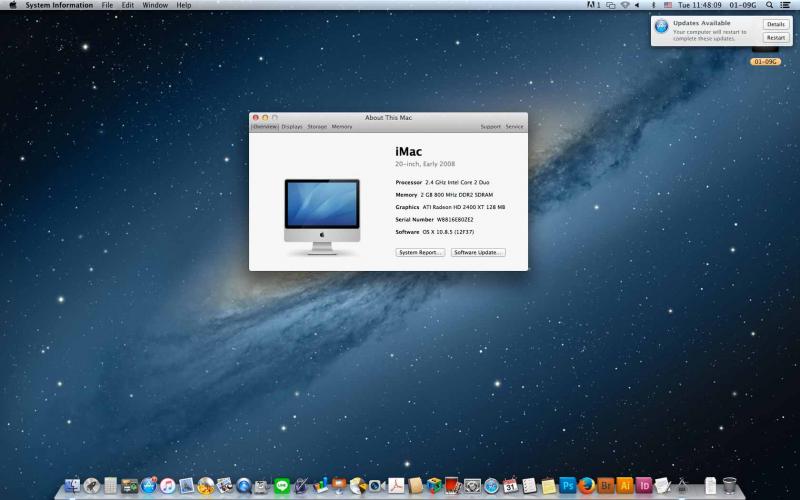800x500 pixels.
Task: Open the green LINE app in dock
Action: point(282,486)
